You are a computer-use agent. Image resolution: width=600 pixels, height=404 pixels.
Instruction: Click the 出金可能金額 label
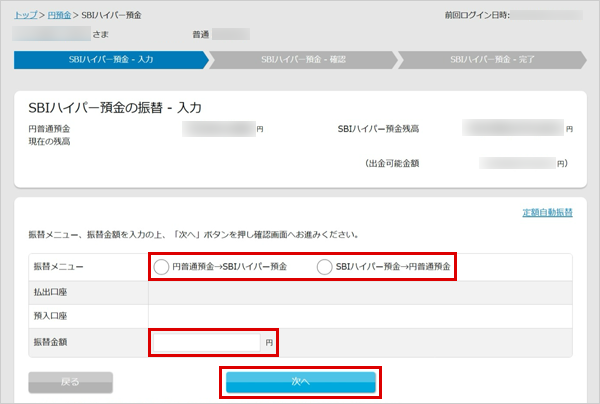click(395, 163)
